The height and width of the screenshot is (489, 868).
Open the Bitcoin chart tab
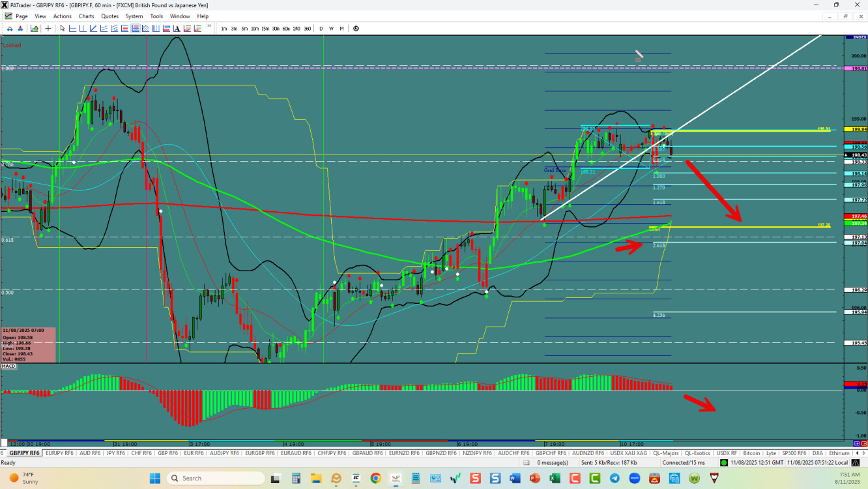click(751, 453)
